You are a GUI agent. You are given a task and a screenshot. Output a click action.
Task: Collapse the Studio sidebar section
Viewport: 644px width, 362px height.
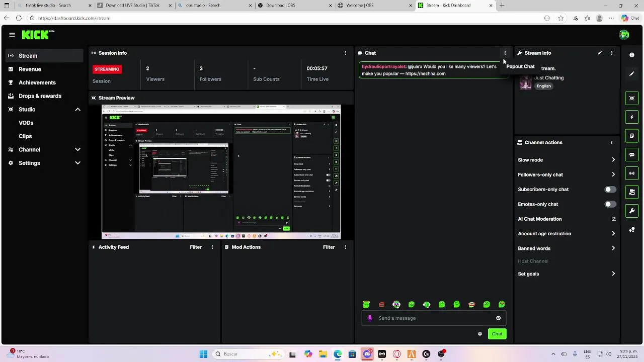pos(77,109)
